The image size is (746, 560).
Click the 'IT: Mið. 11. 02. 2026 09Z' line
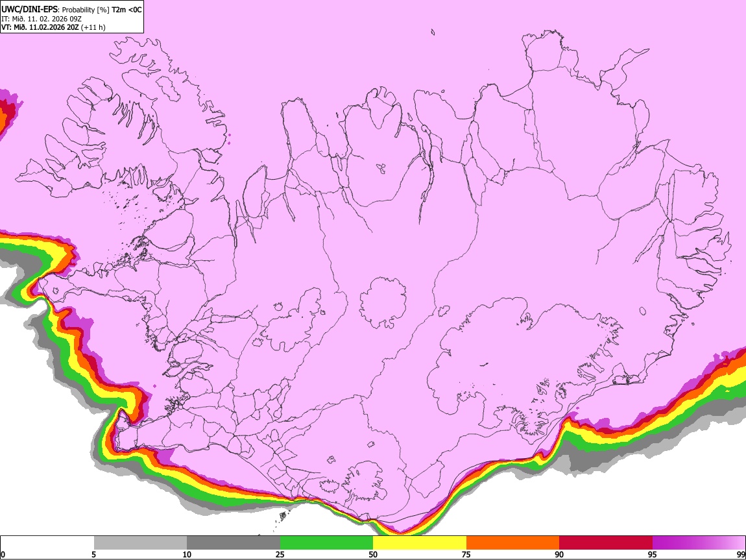[x=42, y=19]
